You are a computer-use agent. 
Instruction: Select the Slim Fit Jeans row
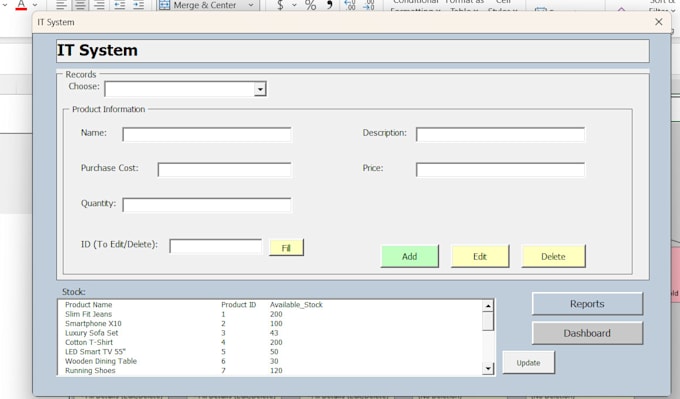click(270, 314)
